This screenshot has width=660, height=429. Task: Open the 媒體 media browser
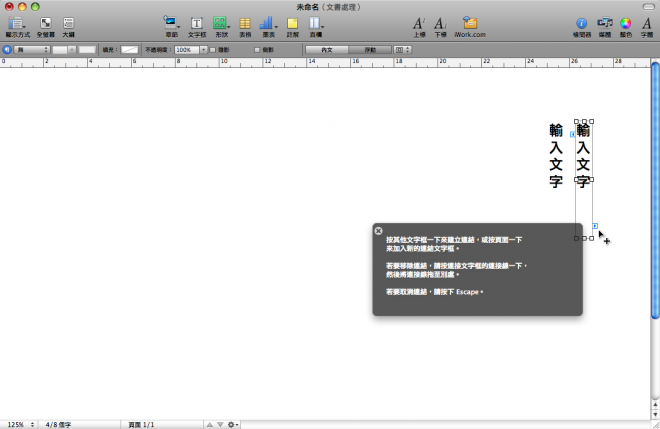point(604,23)
